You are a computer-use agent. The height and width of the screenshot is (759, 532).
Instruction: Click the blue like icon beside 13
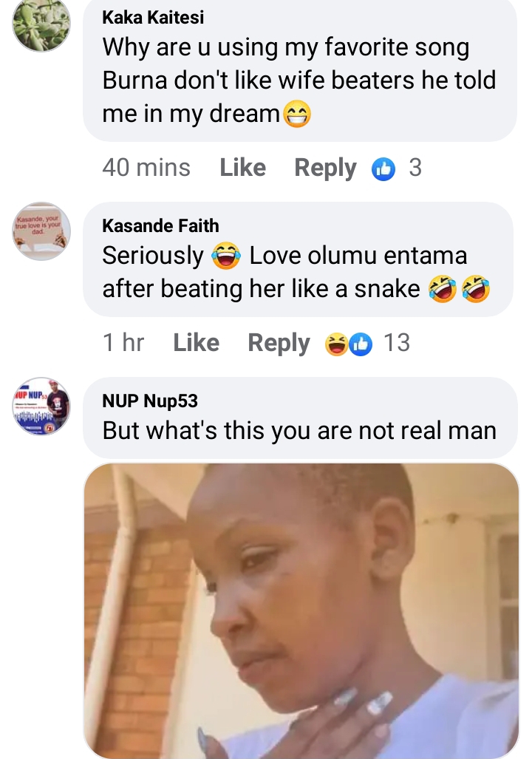(360, 344)
